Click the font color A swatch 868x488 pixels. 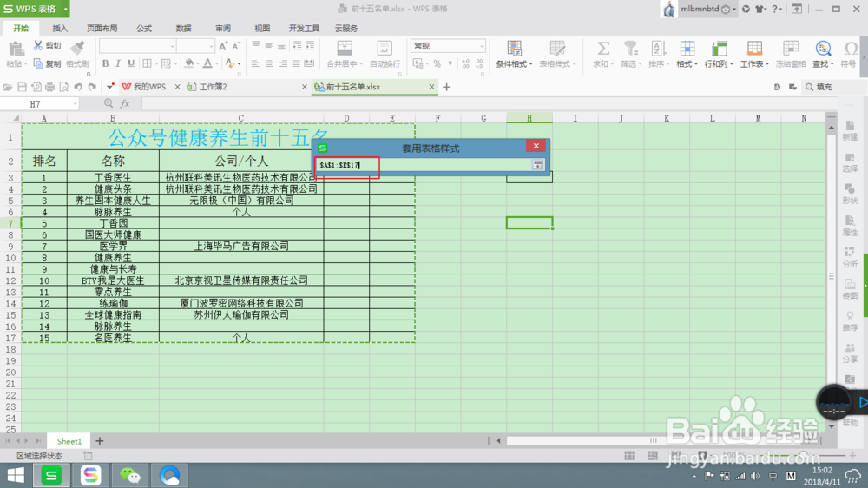(x=207, y=63)
